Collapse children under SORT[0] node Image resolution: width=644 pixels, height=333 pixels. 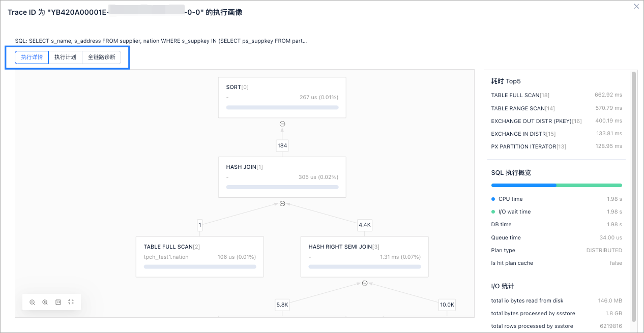point(282,124)
